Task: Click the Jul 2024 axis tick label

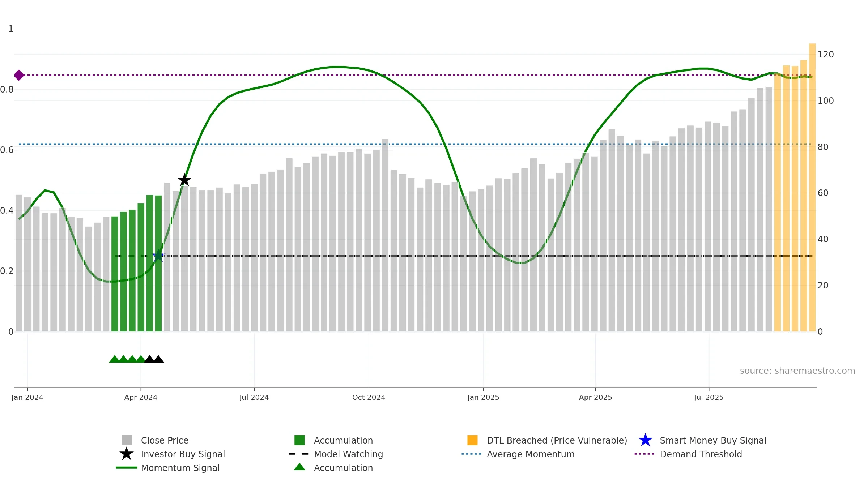Action: tap(254, 397)
